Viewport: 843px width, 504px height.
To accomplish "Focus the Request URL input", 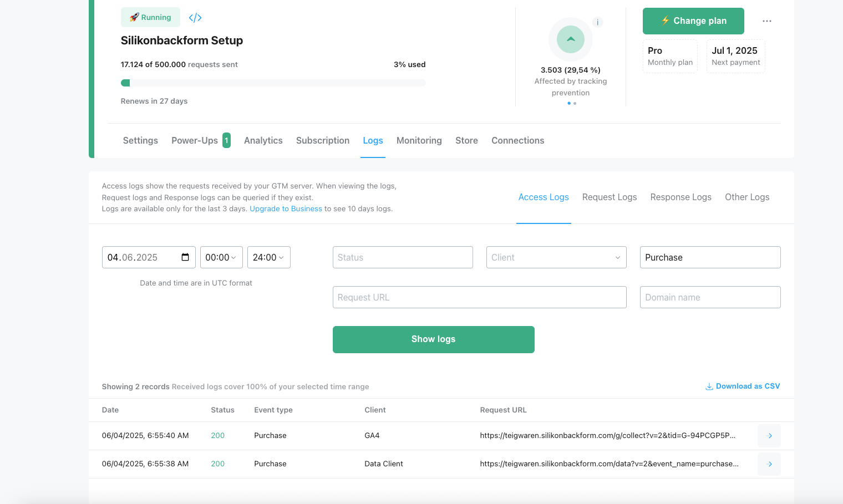I will click(479, 297).
